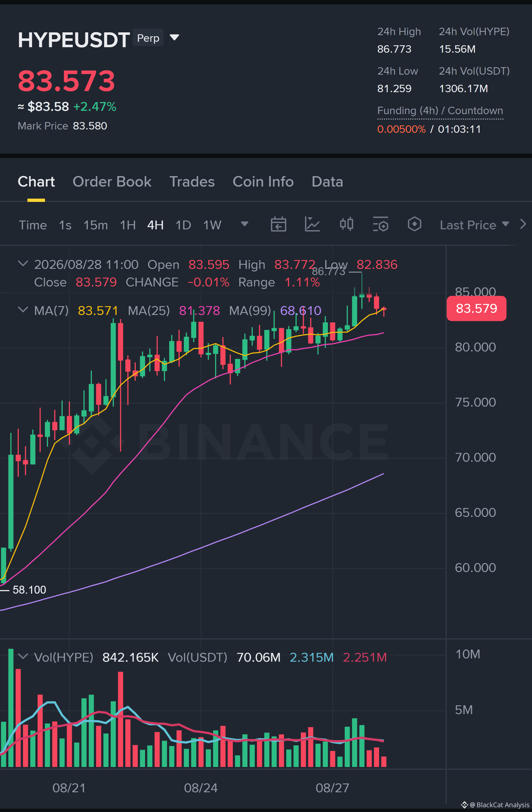The width and height of the screenshot is (532, 812).
Task: Click the 08/24 date axis label
Action: 200,788
